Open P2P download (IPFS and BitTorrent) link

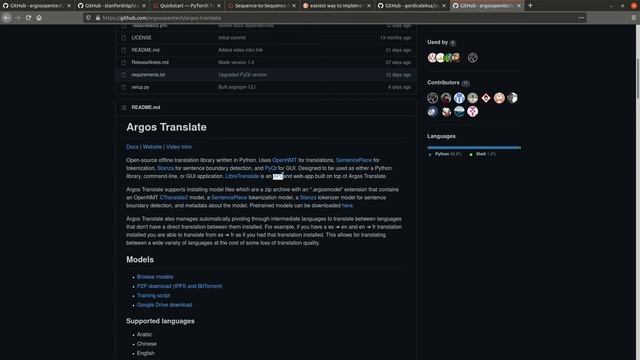[180, 286]
